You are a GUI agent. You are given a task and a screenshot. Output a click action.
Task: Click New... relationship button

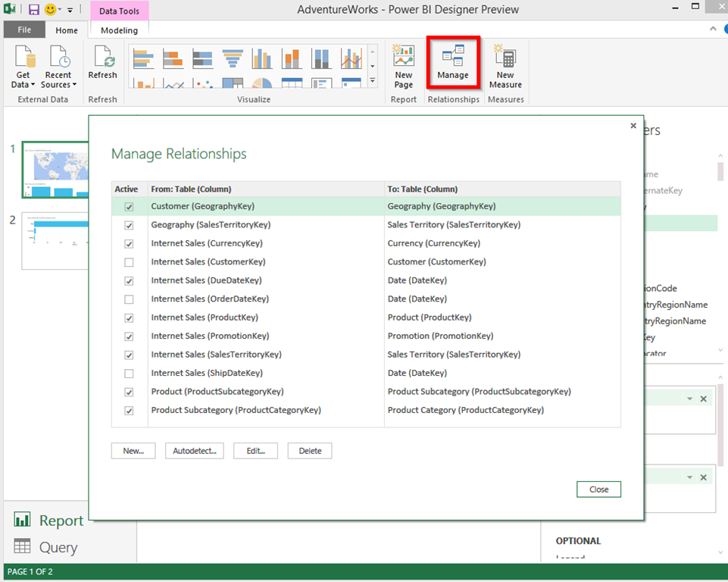133,451
